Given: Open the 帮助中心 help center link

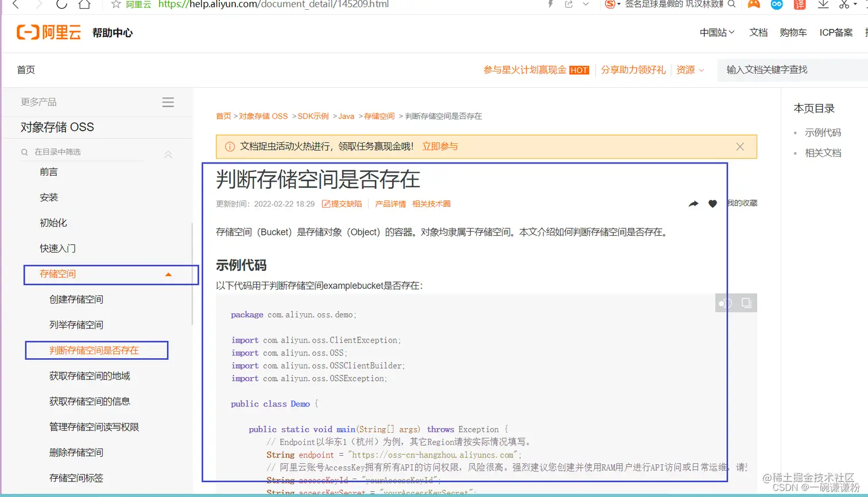Looking at the screenshot, I should pos(113,33).
